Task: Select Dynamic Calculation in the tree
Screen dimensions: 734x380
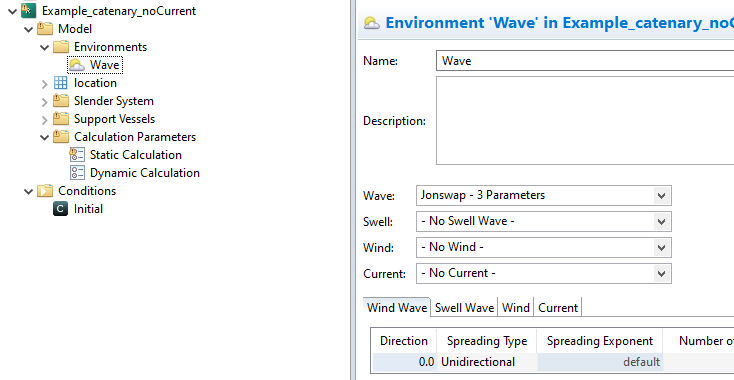Action: click(x=145, y=173)
